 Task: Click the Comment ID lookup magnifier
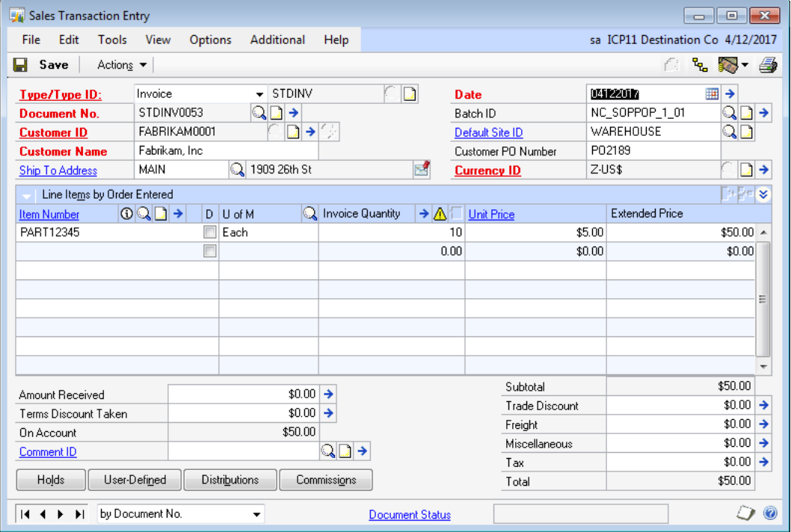tap(327, 451)
